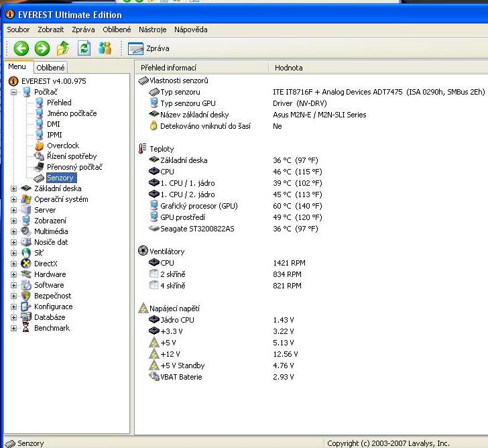
Task: Expand the Operační systém tree node
Action: [x=13, y=199]
